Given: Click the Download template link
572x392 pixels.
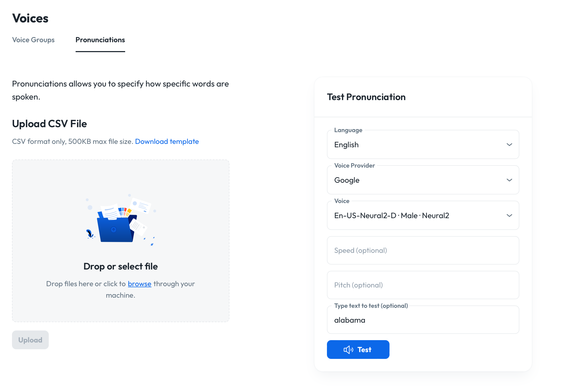Looking at the screenshot, I should pos(167,142).
